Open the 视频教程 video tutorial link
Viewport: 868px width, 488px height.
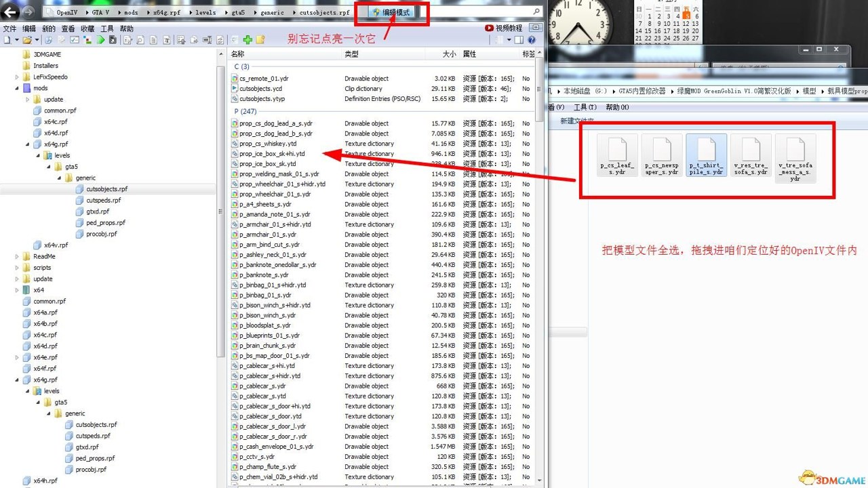coord(503,28)
